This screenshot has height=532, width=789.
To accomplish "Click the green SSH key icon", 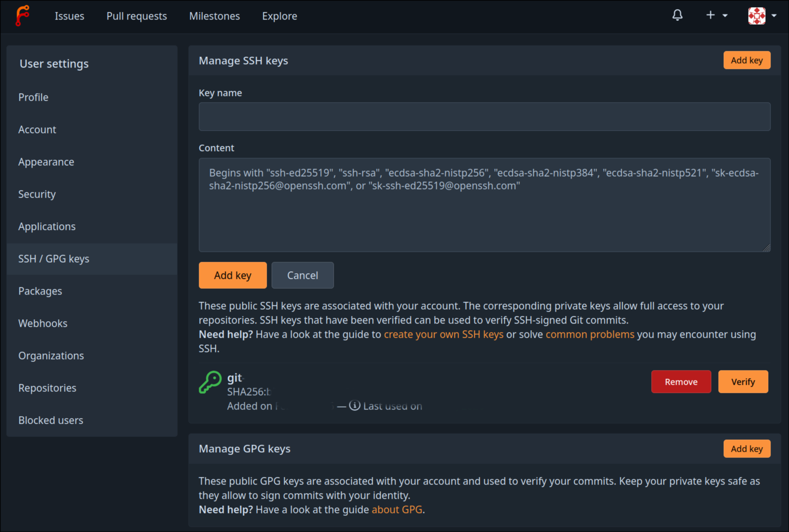I will click(210, 382).
